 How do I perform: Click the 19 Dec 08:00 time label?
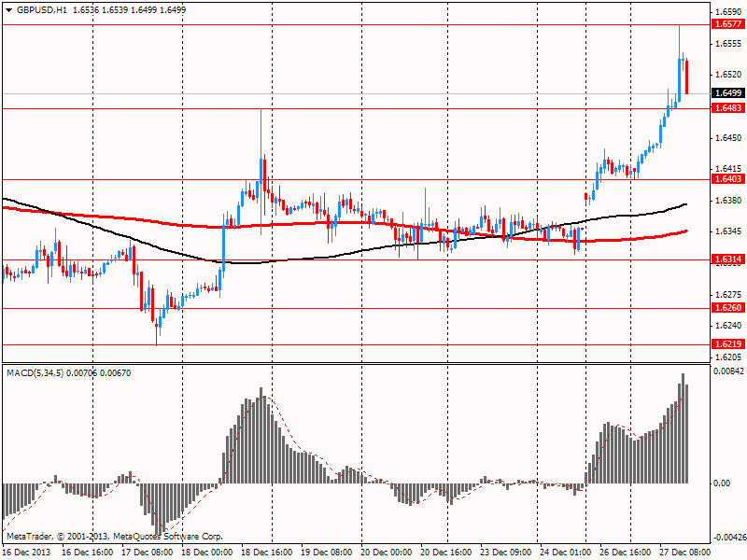point(326,553)
